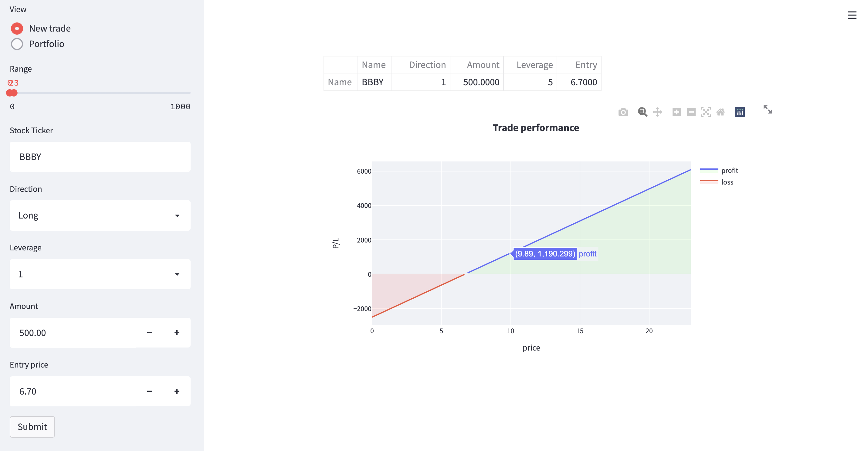Expand the chart to fullscreen view
The width and height of the screenshot is (868, 451).
click(x=768, y=110)
